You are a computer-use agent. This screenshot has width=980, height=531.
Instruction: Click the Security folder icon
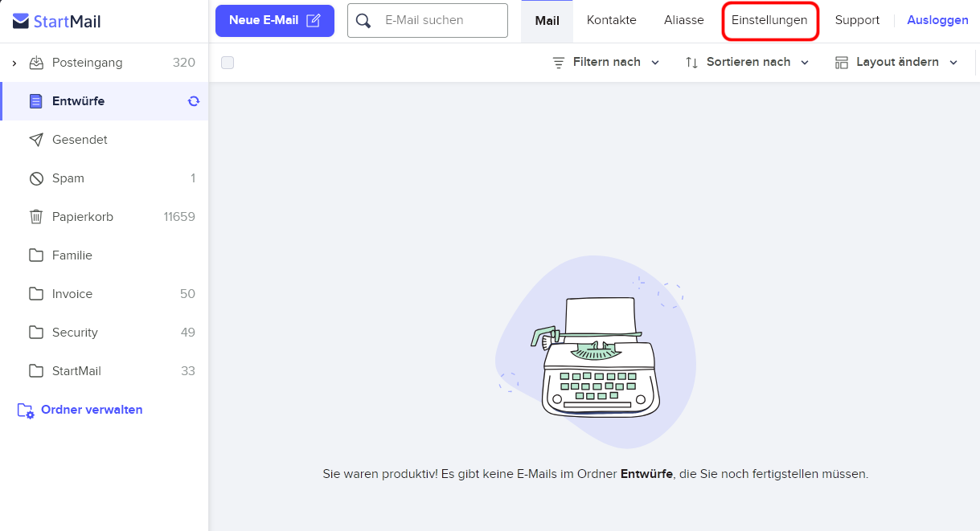tap(36, 333)
